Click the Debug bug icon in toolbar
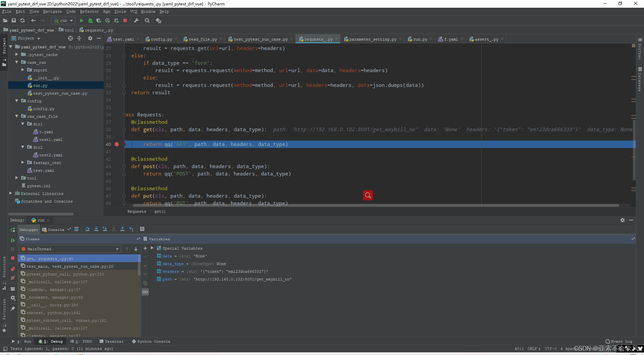The height and width of the screenshot is (355, 644). coord(90,20)
